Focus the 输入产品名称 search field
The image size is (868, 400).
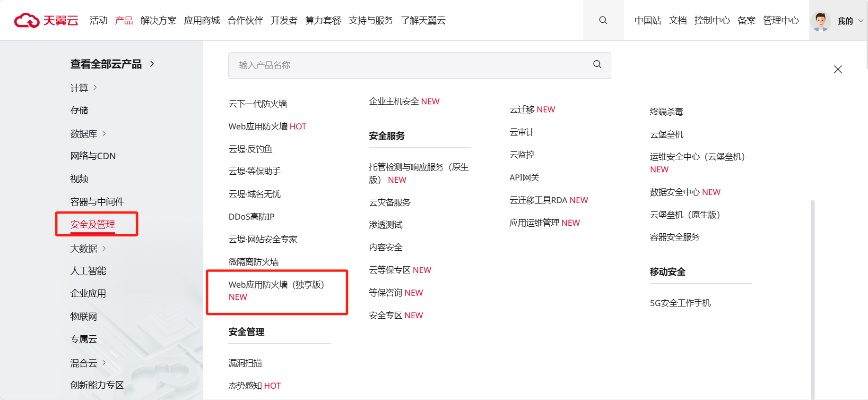pos(420,65)
